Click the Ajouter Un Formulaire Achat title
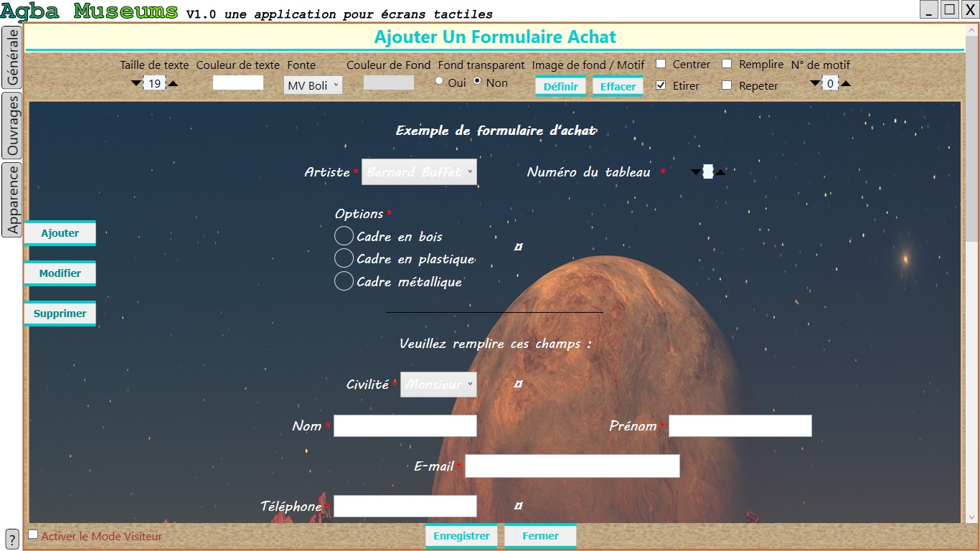The image size is (980, 551). 495,37
